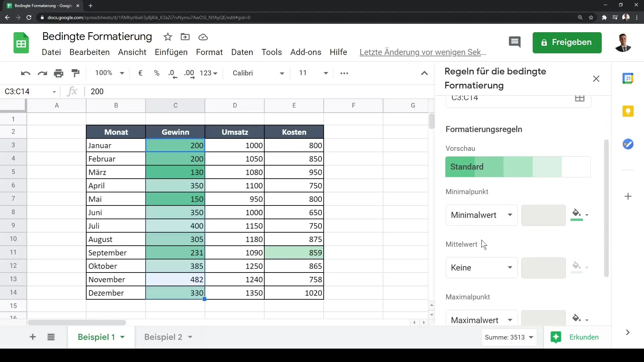
Task: Increase decimal places
Action: click(190, 74)
